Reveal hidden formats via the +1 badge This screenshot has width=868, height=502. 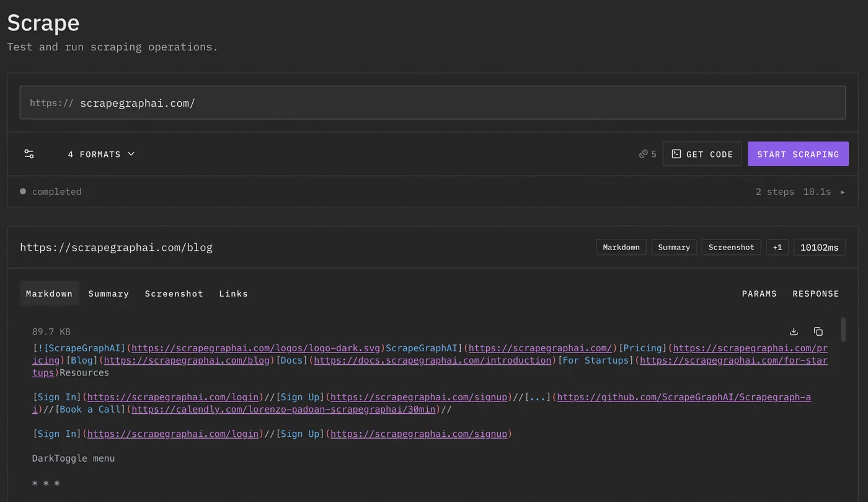(x=777, y=247)
